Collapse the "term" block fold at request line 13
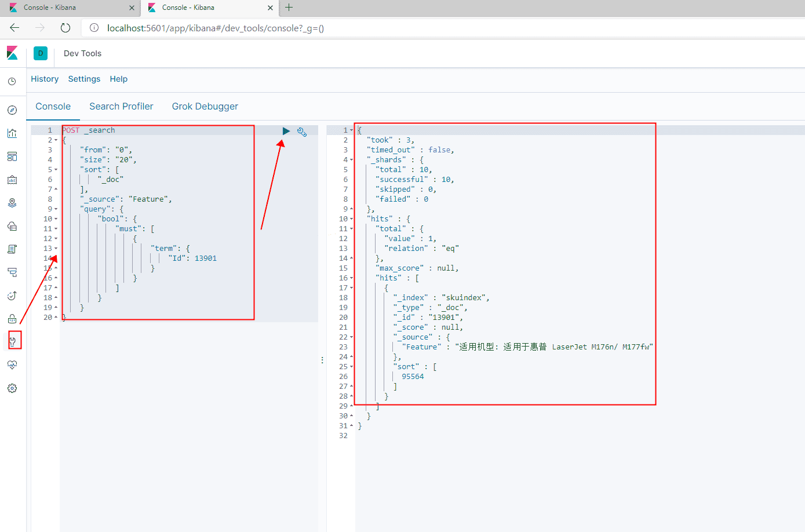Image resolution: width=805 pixels, height=532 pixels. 56,249
